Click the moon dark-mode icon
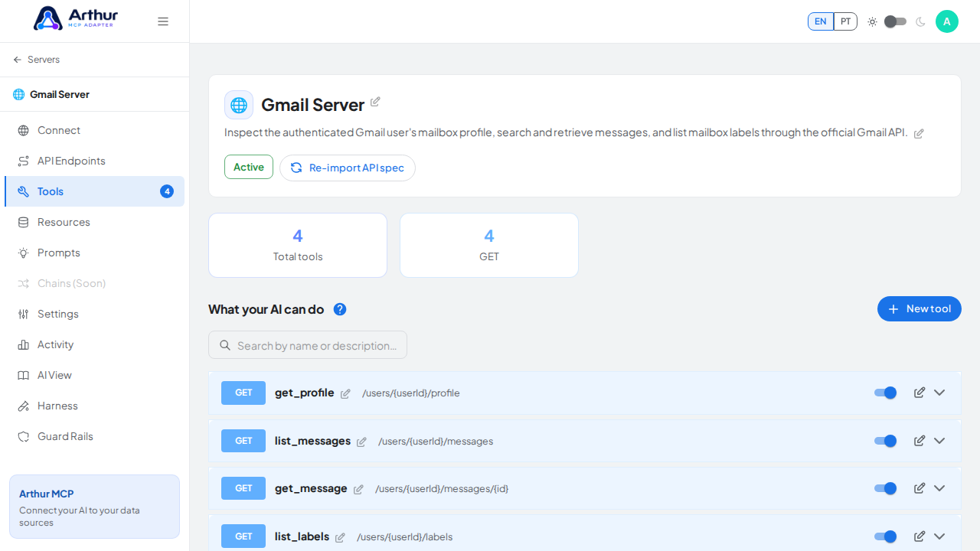This screenshot has width=980, height=551. [x=920, y=21]
